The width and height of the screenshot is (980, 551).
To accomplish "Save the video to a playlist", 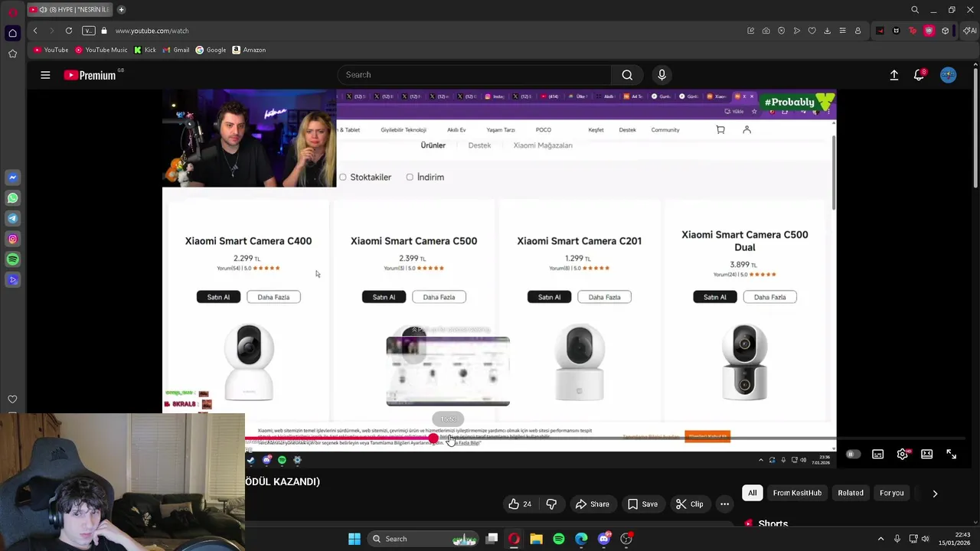I will pos(642,504).
